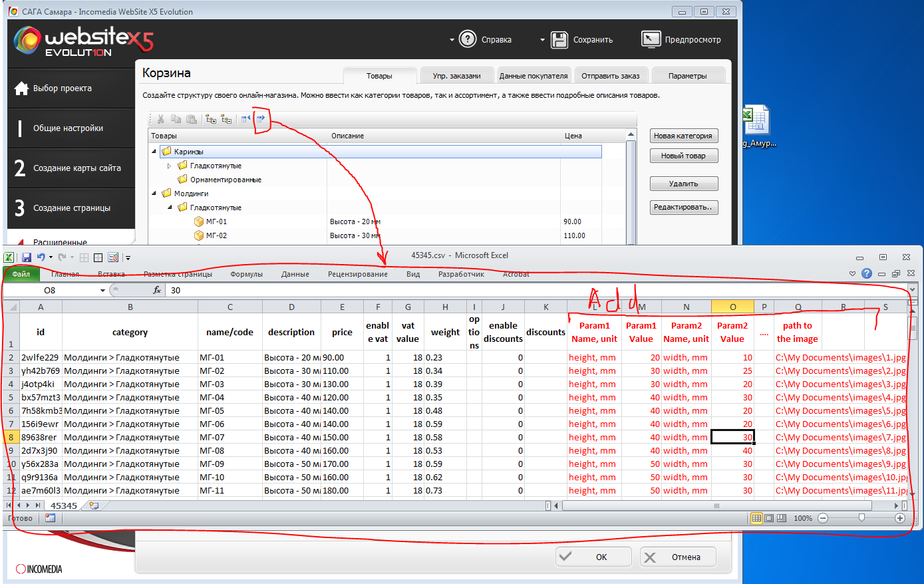Open the Данные ribbon tab in Excel
The width and height of the screenshot is (924, 584).
(x=295, y=274)
